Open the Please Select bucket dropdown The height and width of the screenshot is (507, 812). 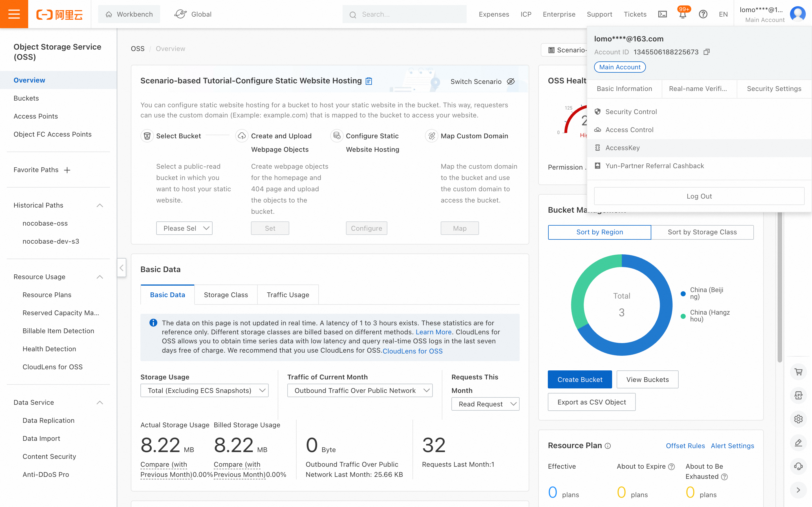click(x=184, y=228)
